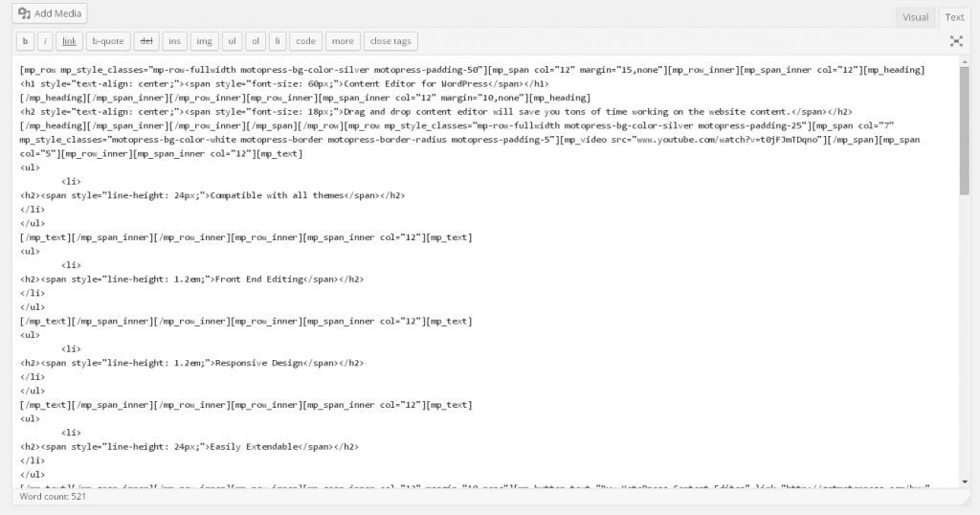Click the code quicktag button
The height and width of the screenshot is (515, 980).
coord(305,41)
